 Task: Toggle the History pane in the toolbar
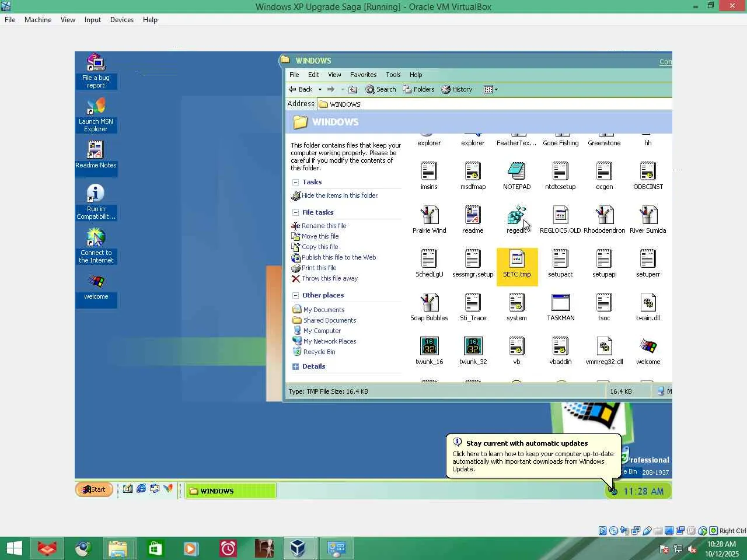(x=457, y=89)
